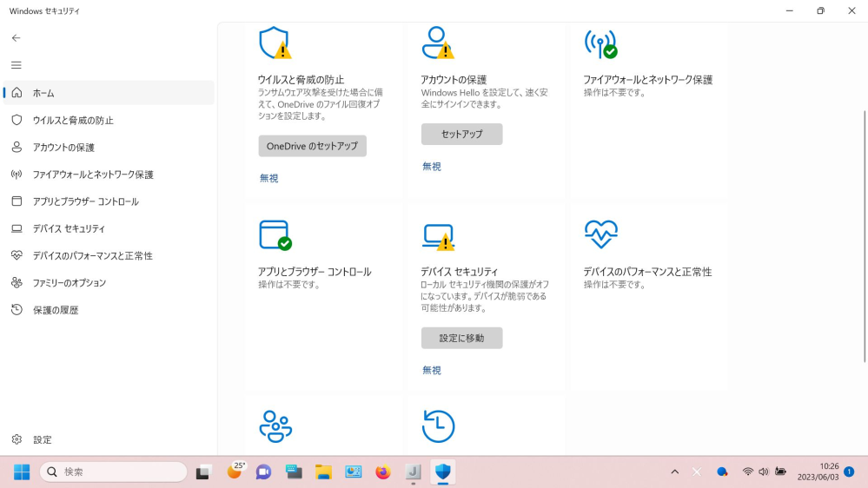Screen dimensions: 868x488
Task: Click 無視 under アカウントの保護 card
Action: [x=432, y=167]
